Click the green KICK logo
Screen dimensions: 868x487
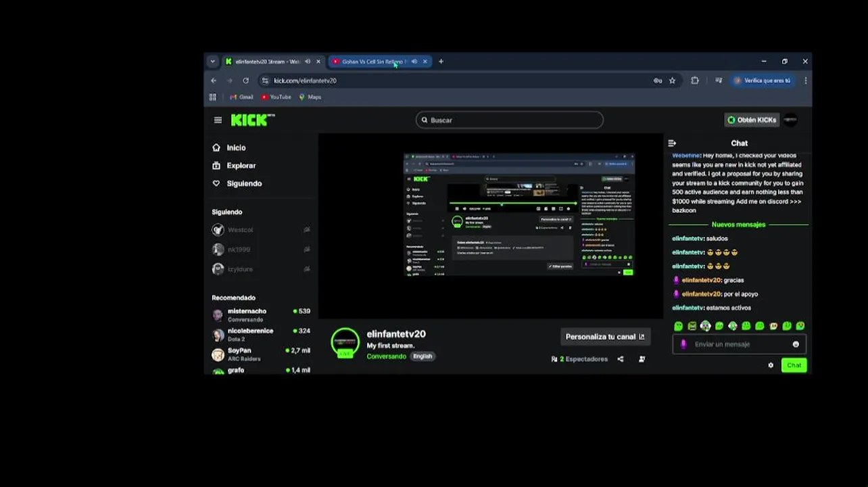click(252, 120)
